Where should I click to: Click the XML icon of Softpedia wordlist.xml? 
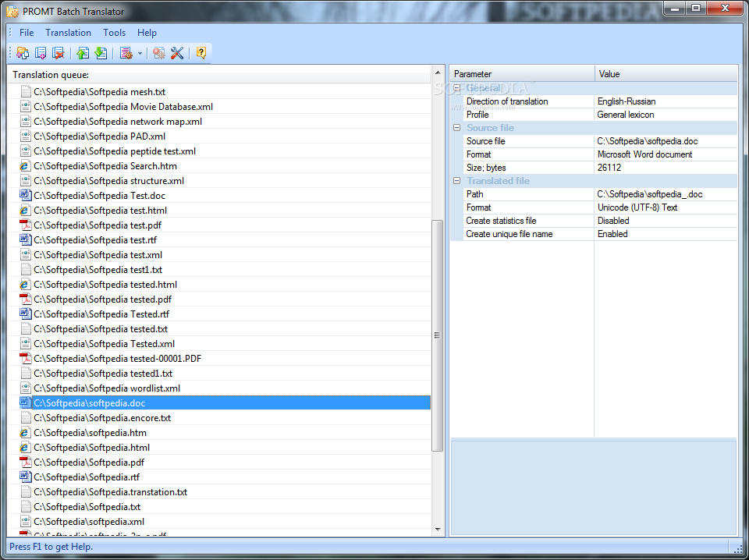25,388
